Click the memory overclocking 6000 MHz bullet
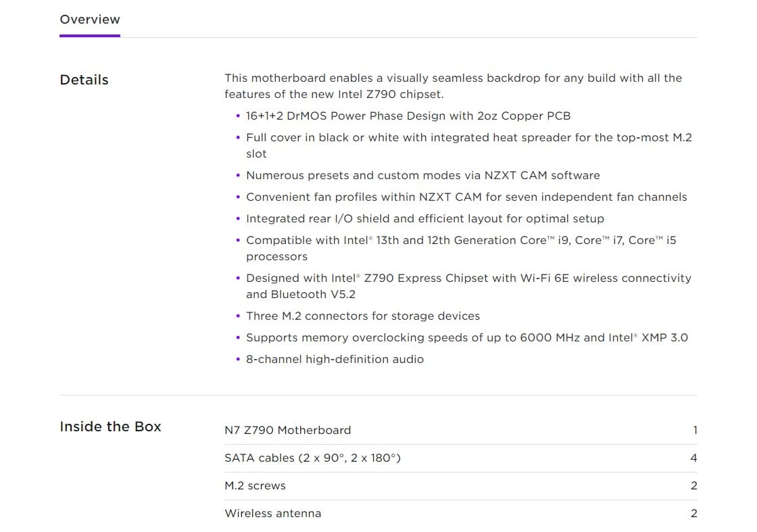Viewport: 757px width, 532px height. point(466,337)
